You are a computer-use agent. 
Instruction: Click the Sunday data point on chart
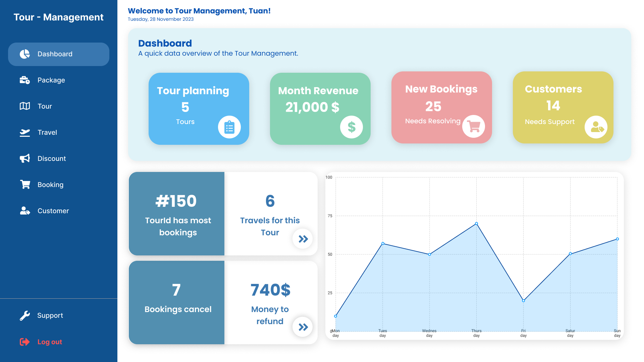point(617,239)
